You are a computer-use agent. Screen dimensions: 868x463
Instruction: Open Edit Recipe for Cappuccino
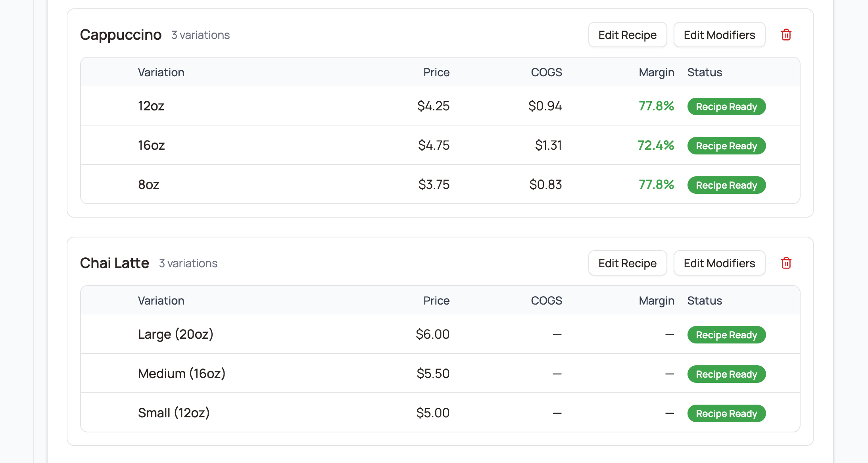[x=627, y=35]
